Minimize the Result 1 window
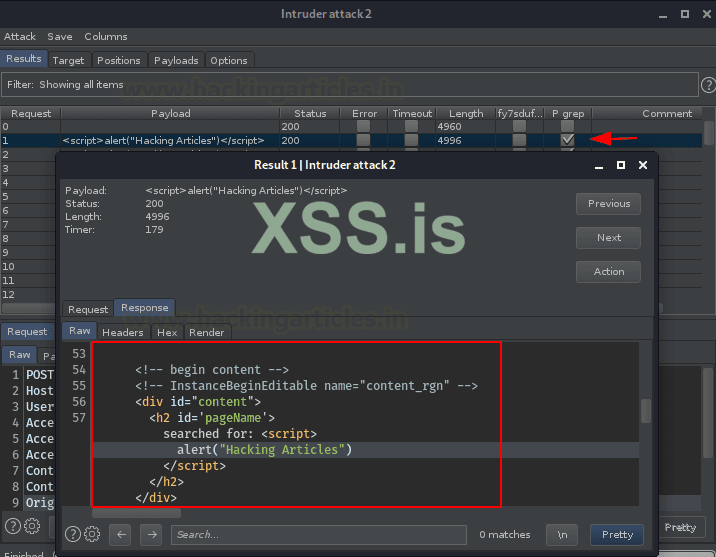 (599, 166)
